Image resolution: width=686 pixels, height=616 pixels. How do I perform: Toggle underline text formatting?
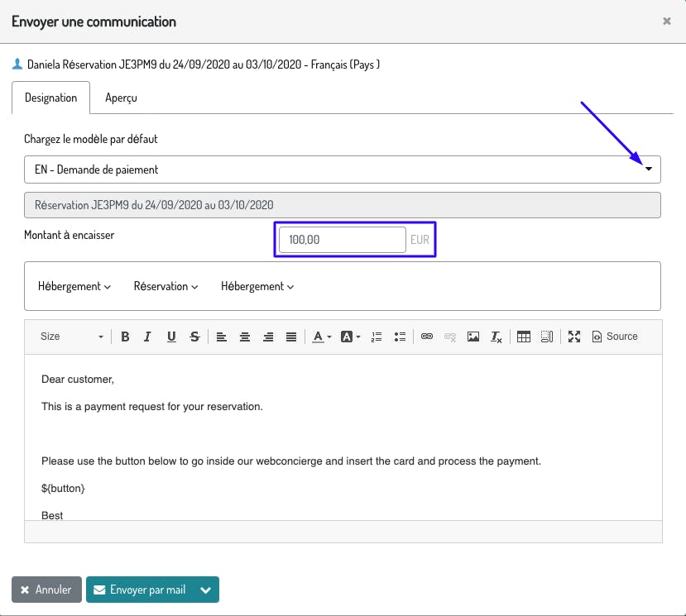pyautogui.click(x=171, y=337)
